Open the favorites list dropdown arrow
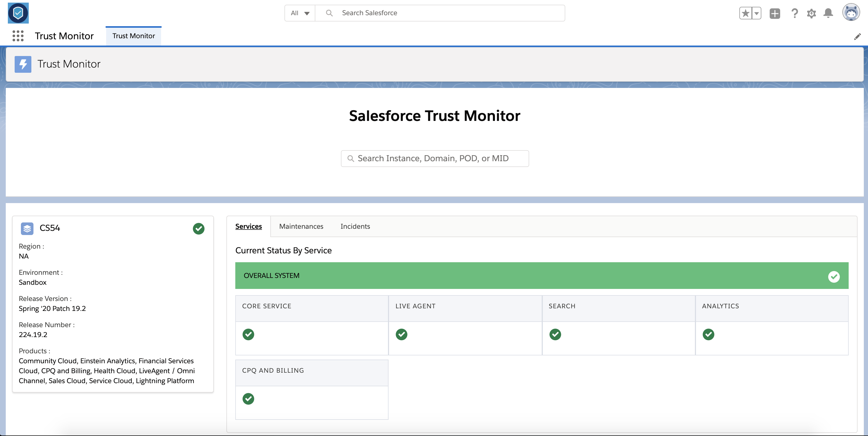Screen dimensions: 868x436 756,14
